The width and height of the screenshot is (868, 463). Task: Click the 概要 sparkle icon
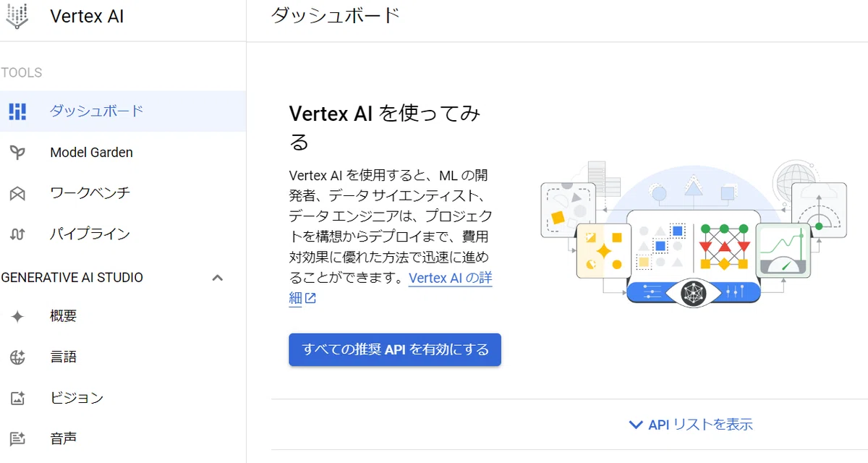(x=17, y=316)
